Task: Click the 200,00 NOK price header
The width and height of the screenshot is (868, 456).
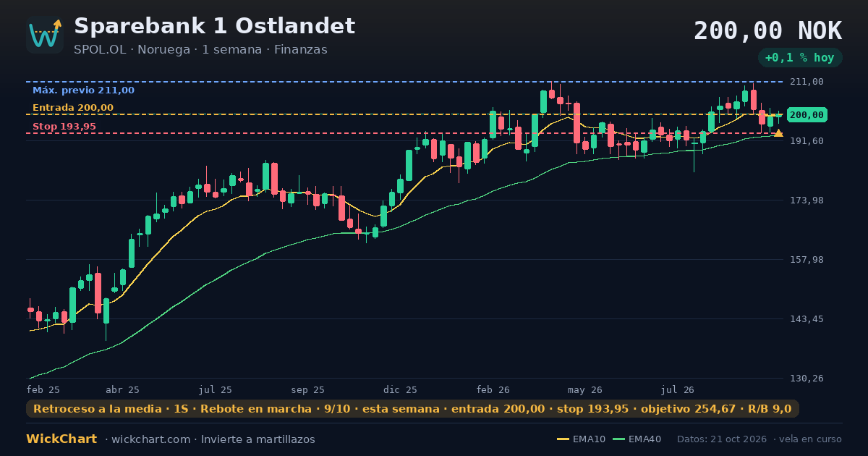Action: tap(767, 30)
